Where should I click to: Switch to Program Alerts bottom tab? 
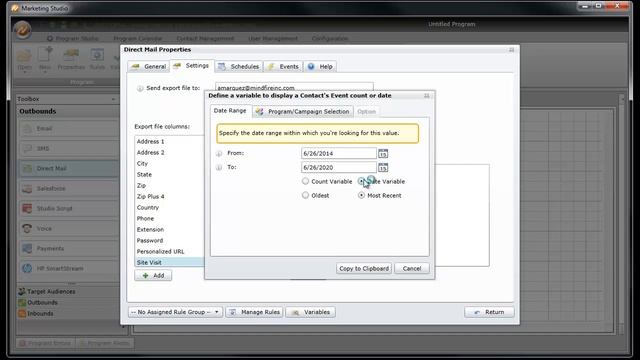[104, 343]
